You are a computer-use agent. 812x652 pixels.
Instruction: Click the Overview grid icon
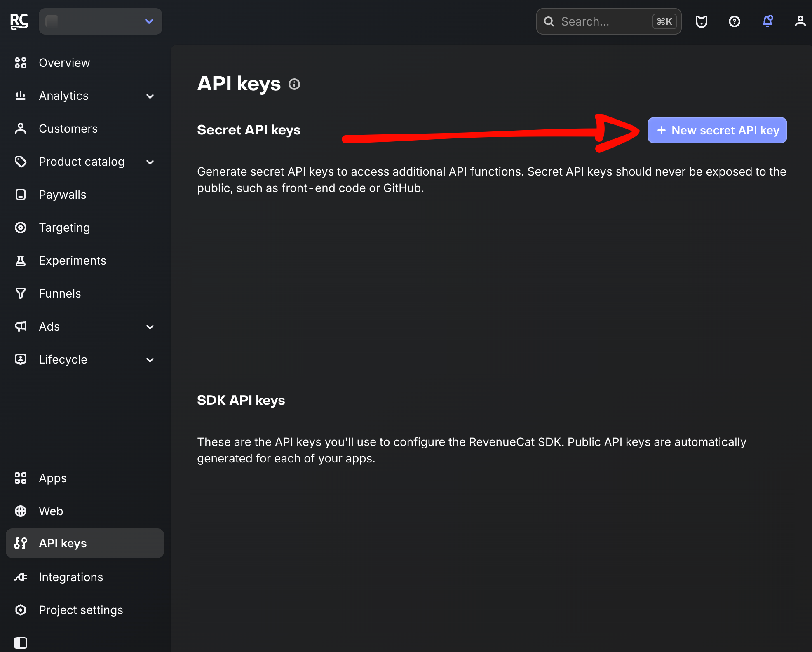pyautogui.click(x=21, y=63)
